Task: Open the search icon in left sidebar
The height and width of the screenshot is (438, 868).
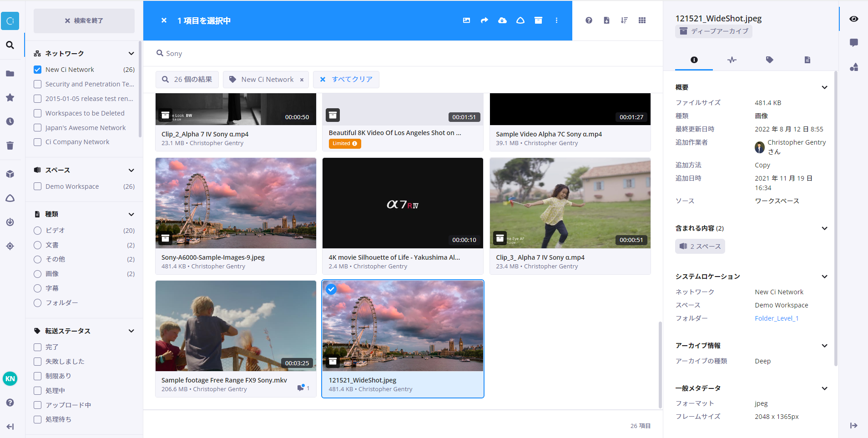Action: pos(10,45)
